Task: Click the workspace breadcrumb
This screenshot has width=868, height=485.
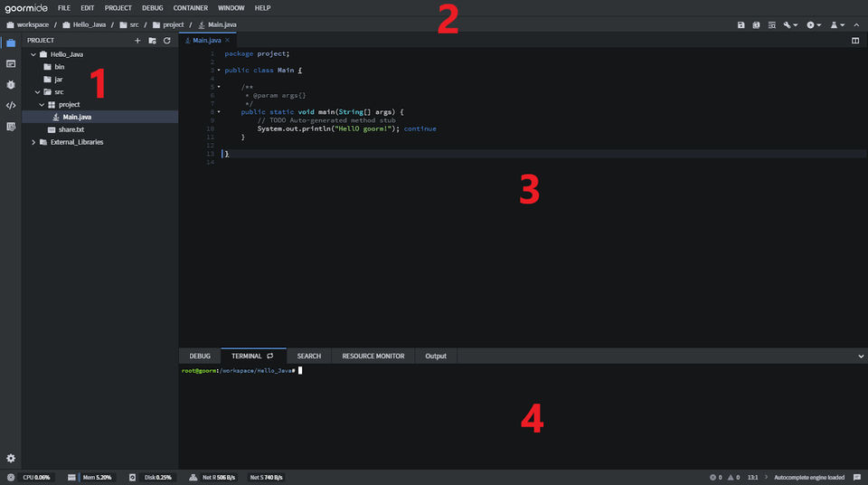Action: click(x=33, y=24)
